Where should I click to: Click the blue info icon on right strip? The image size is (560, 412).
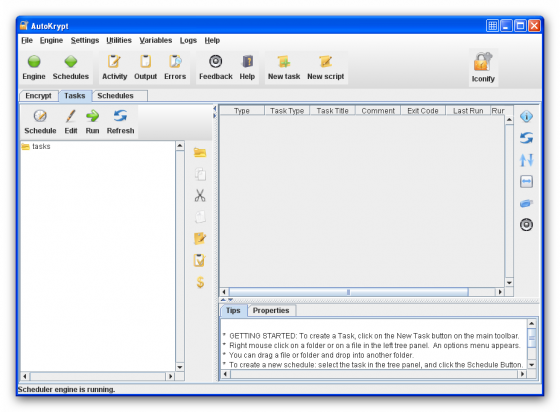tap(526, 116)
